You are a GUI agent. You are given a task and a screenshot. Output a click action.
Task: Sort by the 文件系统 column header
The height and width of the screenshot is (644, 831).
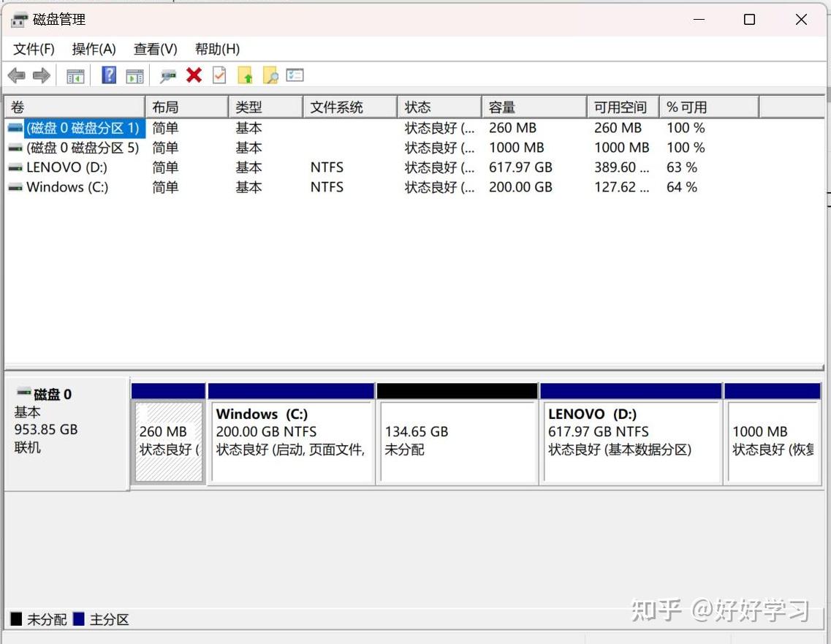pos(350,107)
